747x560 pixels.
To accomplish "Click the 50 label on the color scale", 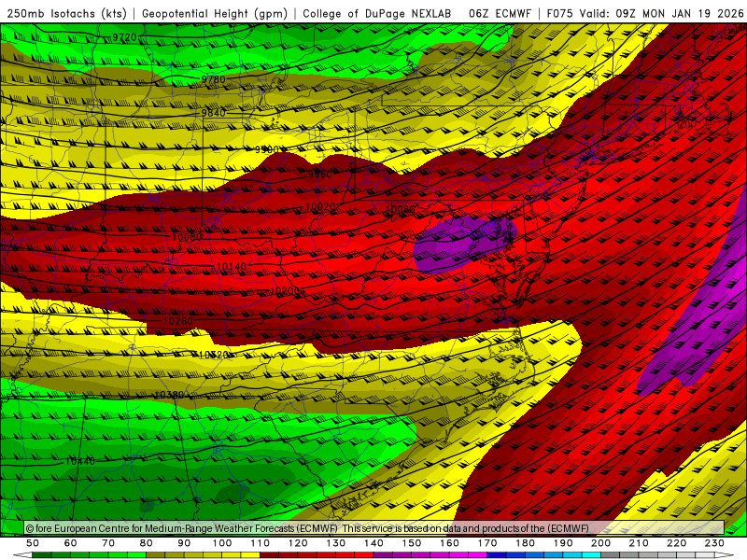I will point(33,543).
